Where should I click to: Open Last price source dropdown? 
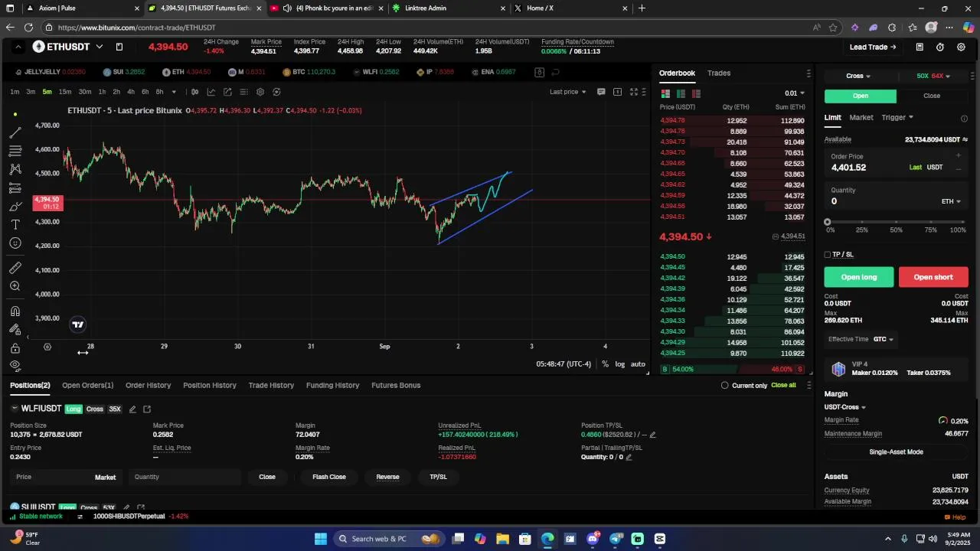point(568,92)
